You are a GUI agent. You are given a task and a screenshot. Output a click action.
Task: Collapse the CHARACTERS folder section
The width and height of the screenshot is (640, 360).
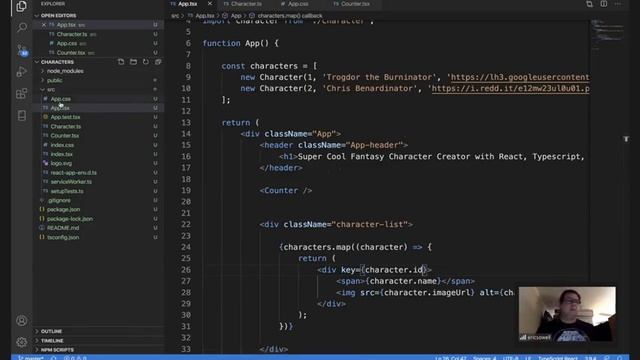click(x=57, y=62)
